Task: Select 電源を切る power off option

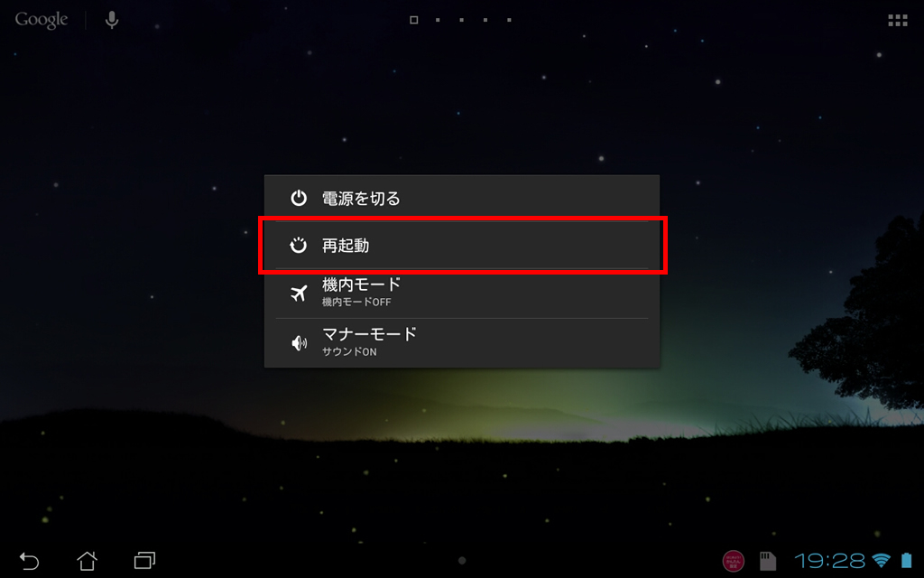Action: (x=461, y=198)
